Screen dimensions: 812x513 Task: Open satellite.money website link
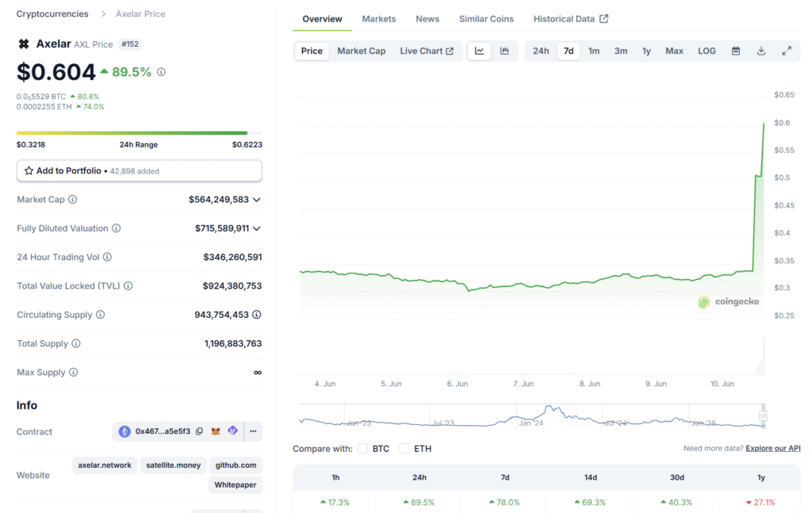(x=173, y=465)
